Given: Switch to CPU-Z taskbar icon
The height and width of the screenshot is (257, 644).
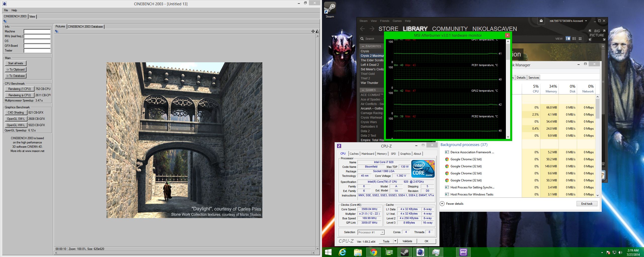Looking at the screenshot, I should tap(463, 252).
